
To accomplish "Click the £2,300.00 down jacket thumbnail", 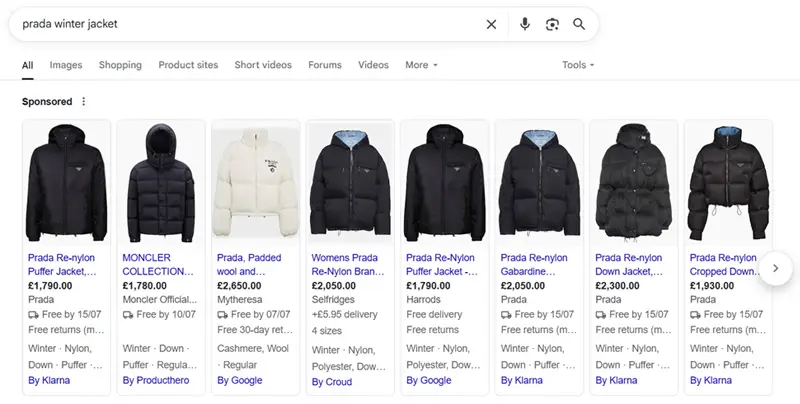I will pos(634,183).
